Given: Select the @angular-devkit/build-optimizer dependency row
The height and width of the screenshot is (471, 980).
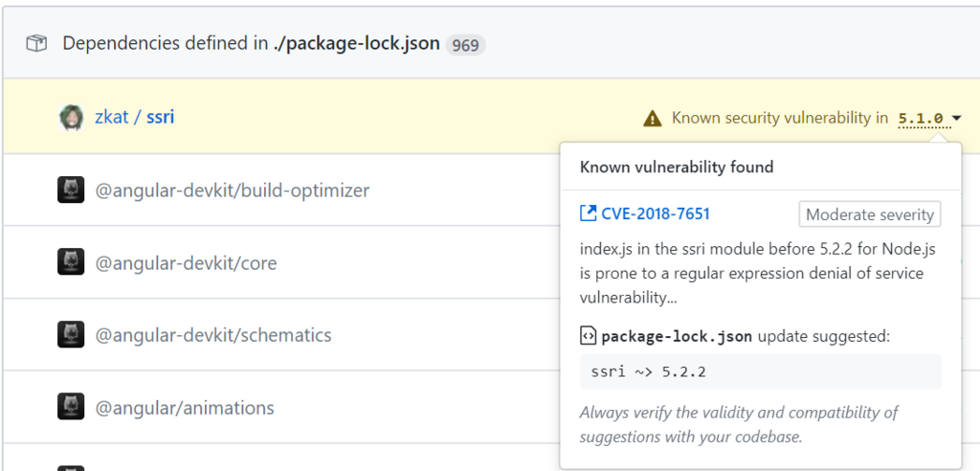Looking at the screenshot, I should click(x=233, y=191).
